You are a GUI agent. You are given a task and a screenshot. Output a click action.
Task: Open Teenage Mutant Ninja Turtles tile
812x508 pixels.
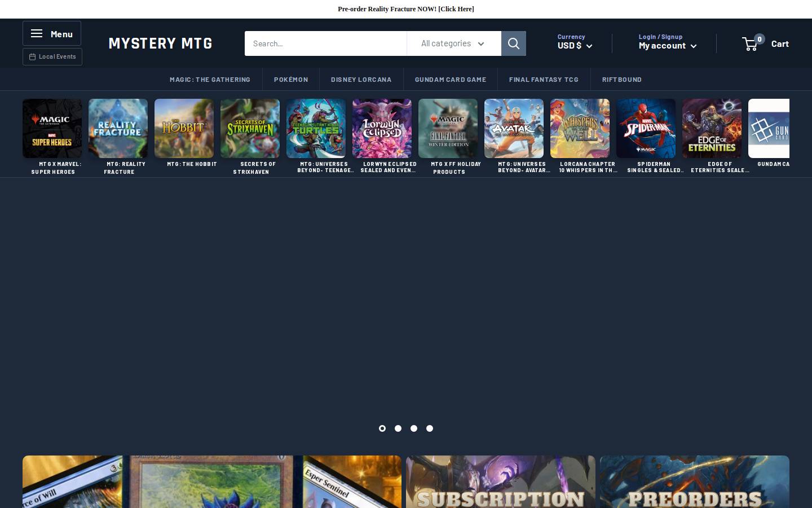click(316, 128)
